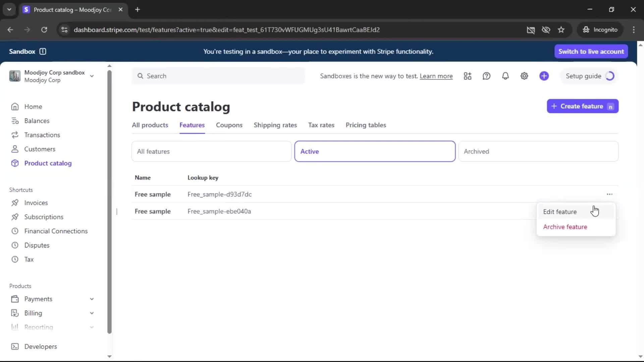This screenshot has height=362, width=644.
Task: Click Switch to live account
Action: tap(591, 51)
